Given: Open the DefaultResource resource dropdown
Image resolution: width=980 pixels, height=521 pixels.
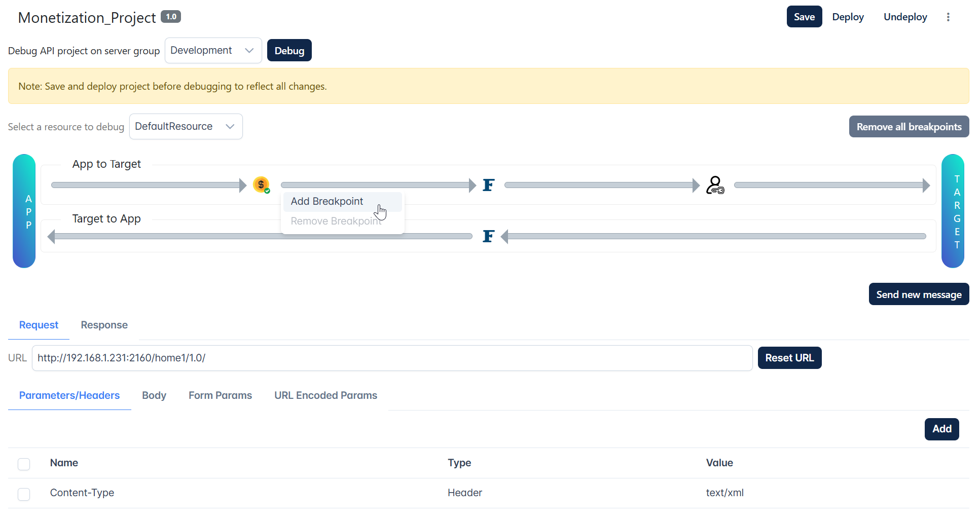Looking at the screenshot, I should click(186, 126).
